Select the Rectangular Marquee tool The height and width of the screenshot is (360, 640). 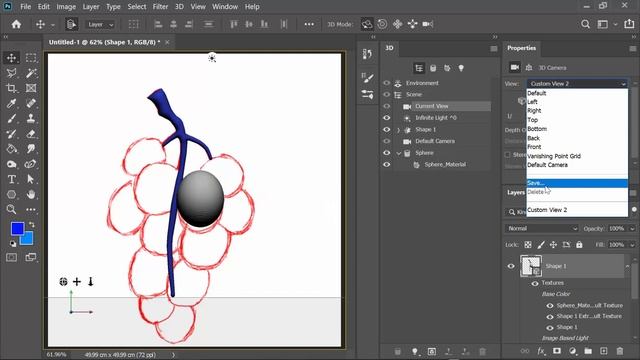coord(31,58)
